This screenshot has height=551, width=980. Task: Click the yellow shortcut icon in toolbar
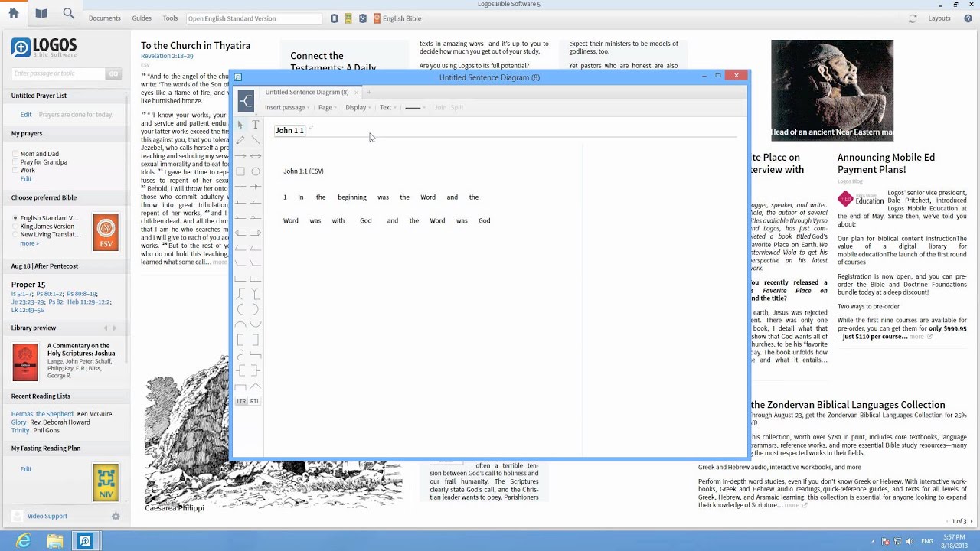click(x=348, y=18)
